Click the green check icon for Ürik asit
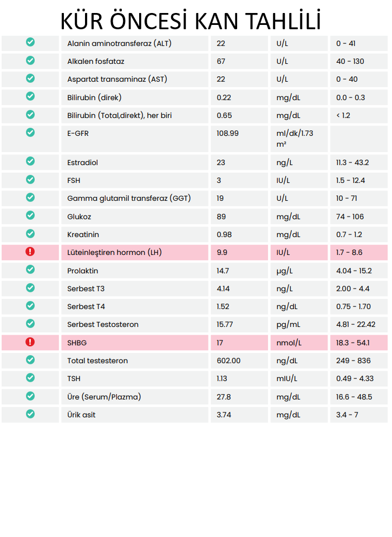 30,414
